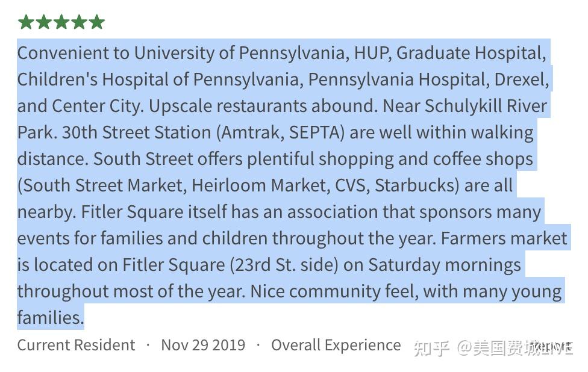588x372 pixels.
Task: Click the Current Resident label
Action: tap(76, 345)
